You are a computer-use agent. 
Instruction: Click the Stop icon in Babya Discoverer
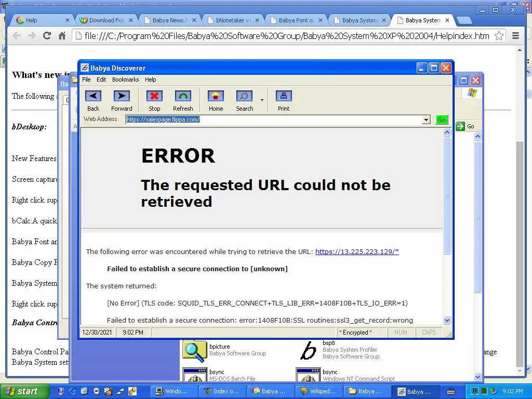[154, 96]
